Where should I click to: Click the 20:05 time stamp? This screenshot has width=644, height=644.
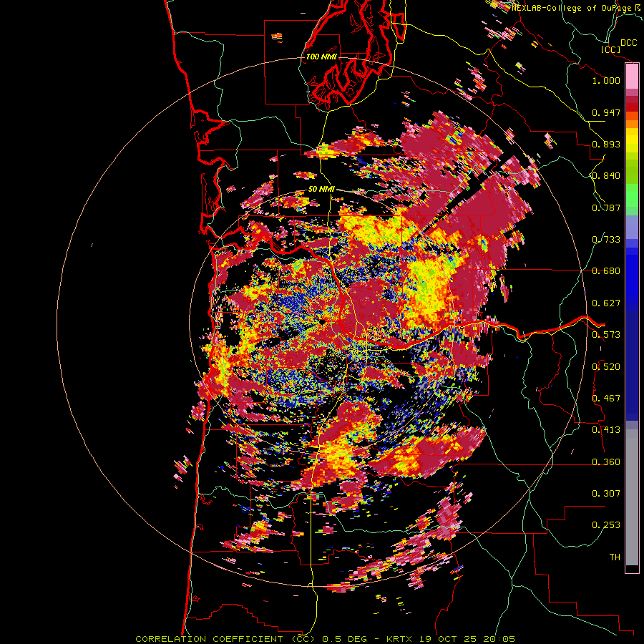pyautogui.click(x=499, y=639)
